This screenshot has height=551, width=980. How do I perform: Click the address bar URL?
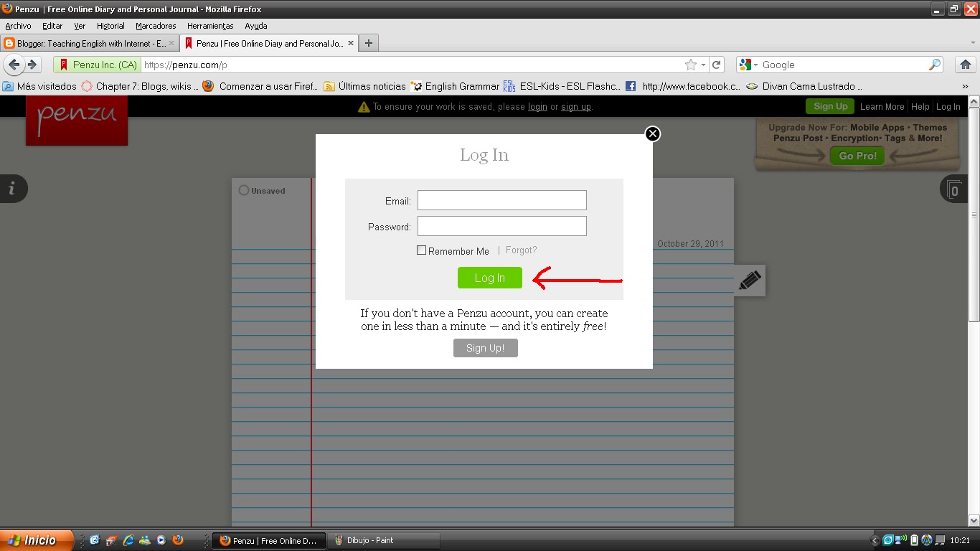click(185, 65)
